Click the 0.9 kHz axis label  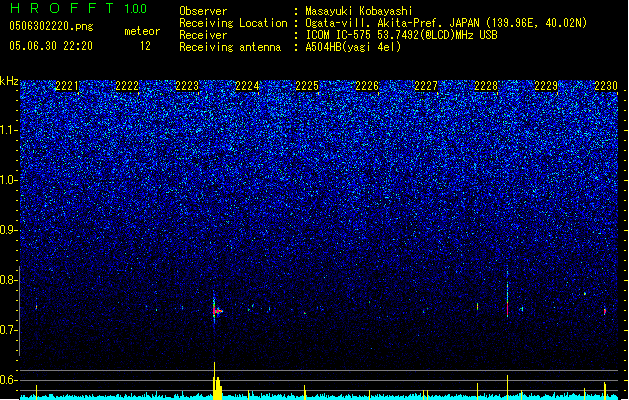(8, 230)
